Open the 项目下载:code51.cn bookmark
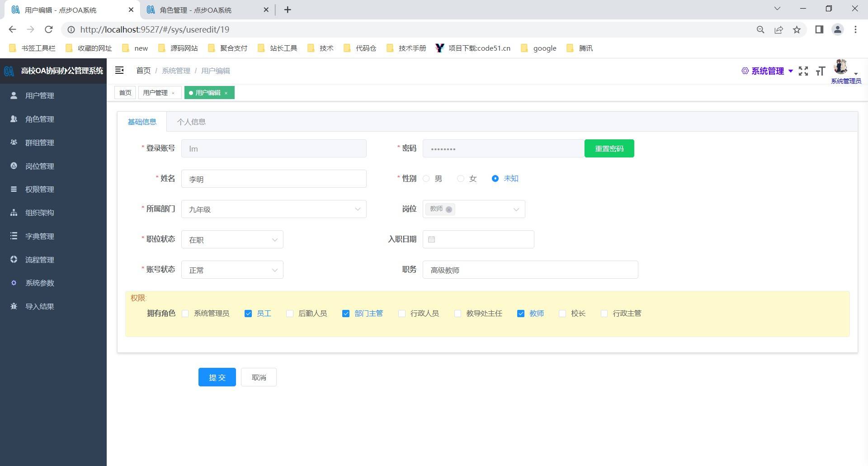Viewport: 868px width, 466px height. pyautogui.click(x=473, y=48)
